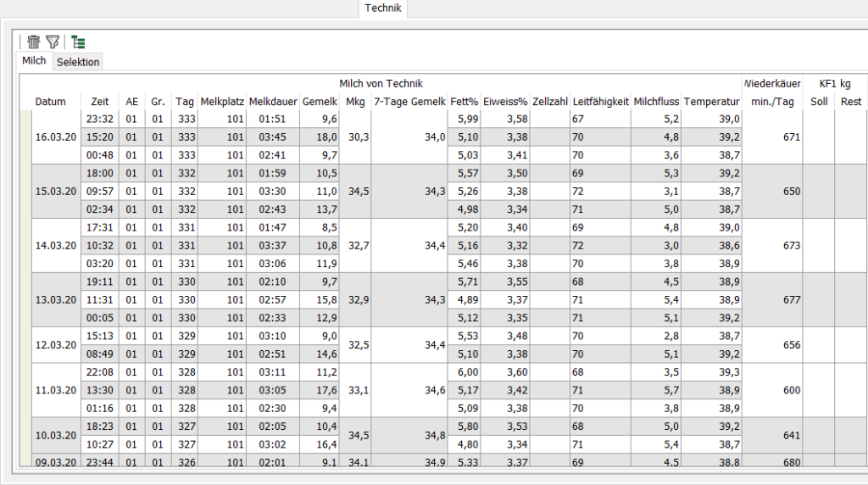Image resolution: width=868 pixels, height=485 pixels.
Task: Click time cell 23:32
Action: point(100,119)
